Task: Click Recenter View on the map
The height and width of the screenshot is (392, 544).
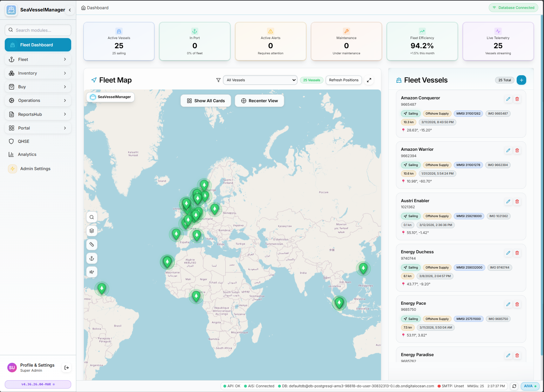Action: pyautogui.click(x=259, y=101)
